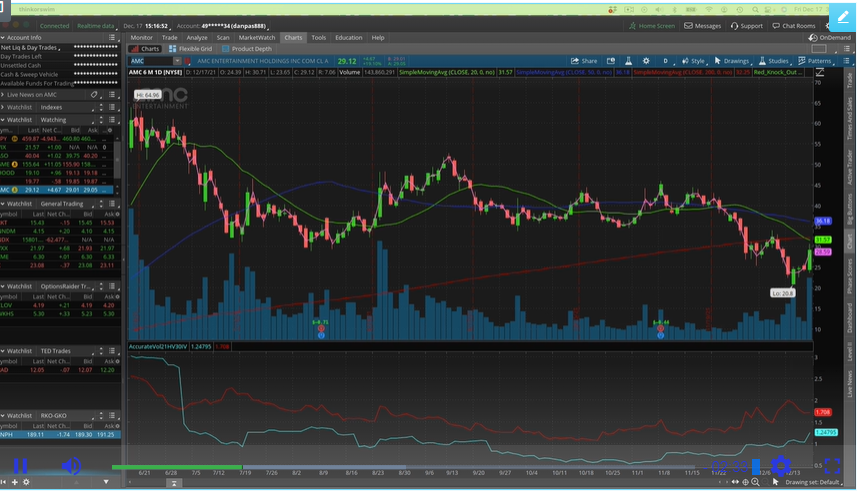Viewport: 857px width, 492px height.
Task: Select the Charts sub-tab button
Action: pyautogui.click(x=145, y=49)
